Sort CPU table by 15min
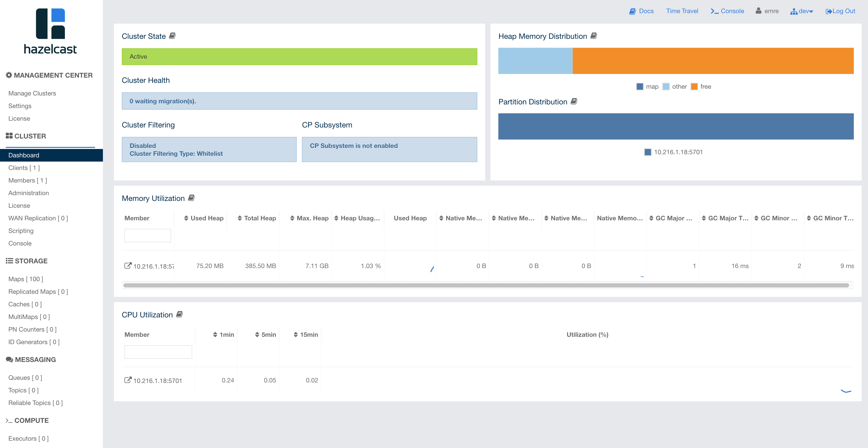This screenshot has width=868, height=448. click(306, 335)
